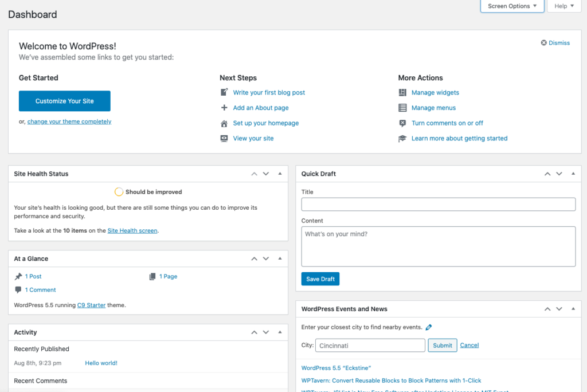
Task: Open WordPress 5.5 "Eckstine" news link
Action: 336,368
